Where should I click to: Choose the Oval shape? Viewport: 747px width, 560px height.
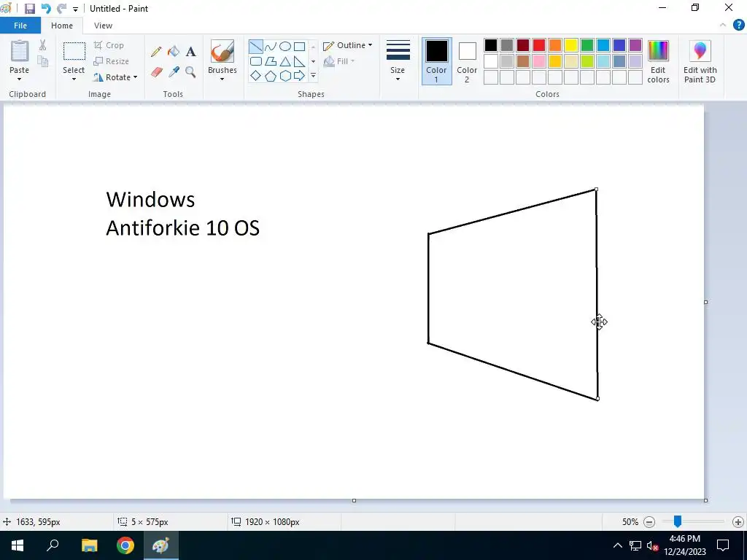coord(285,47)
